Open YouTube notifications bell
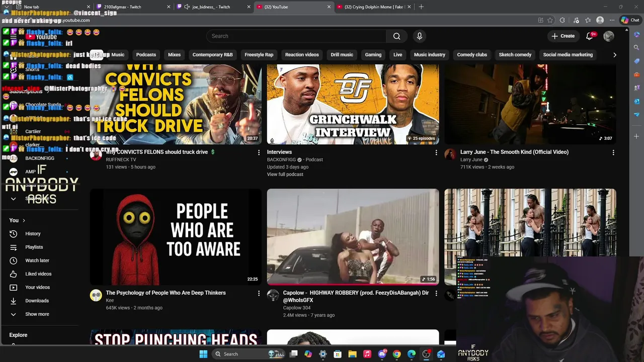This screenshot has height=362, width=644. [590, 36]
